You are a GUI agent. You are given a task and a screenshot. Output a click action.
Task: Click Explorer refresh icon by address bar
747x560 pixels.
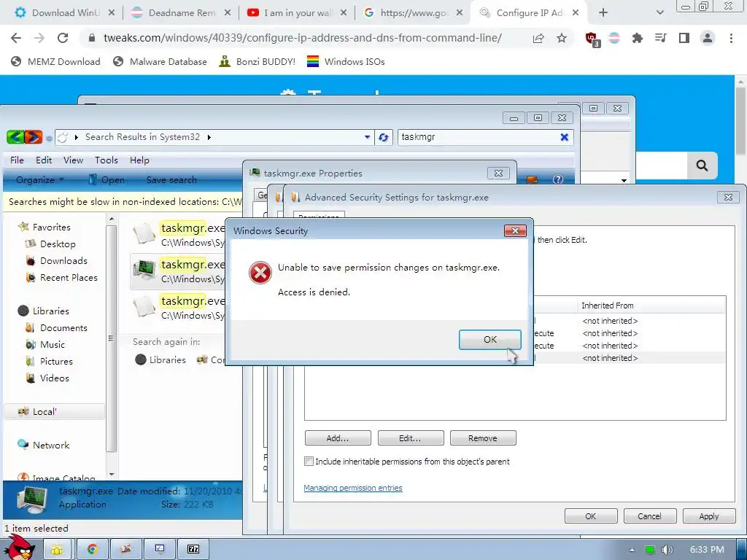pos(384,138)
